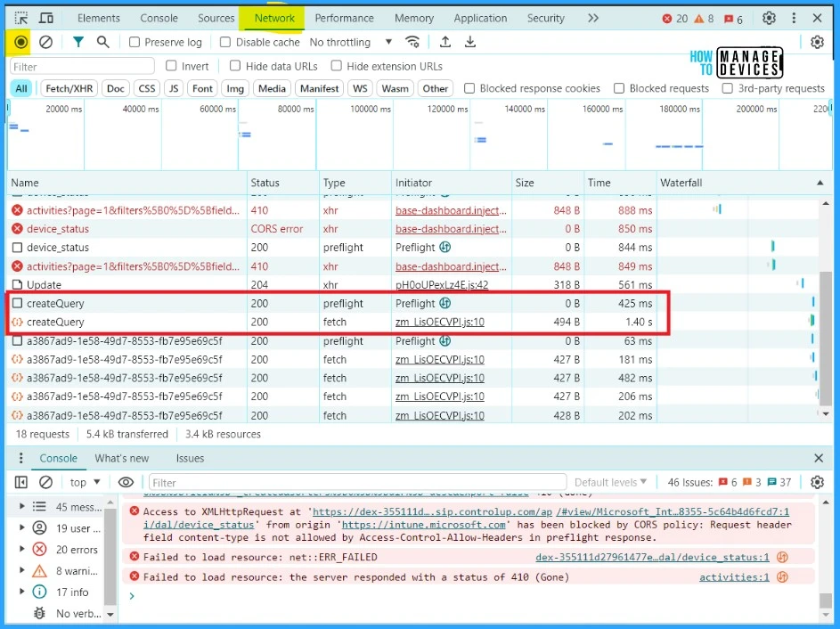Open DevTools main settings gear
Viewport: 840px width, 629px height.
[769, 18]
